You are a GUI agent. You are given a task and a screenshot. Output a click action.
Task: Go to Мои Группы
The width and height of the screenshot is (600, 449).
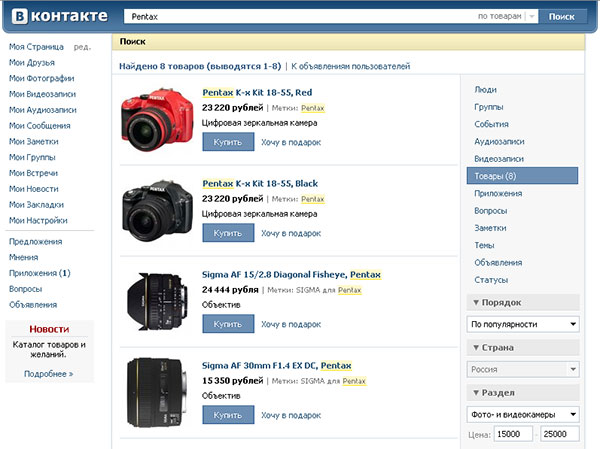[32, 157]
